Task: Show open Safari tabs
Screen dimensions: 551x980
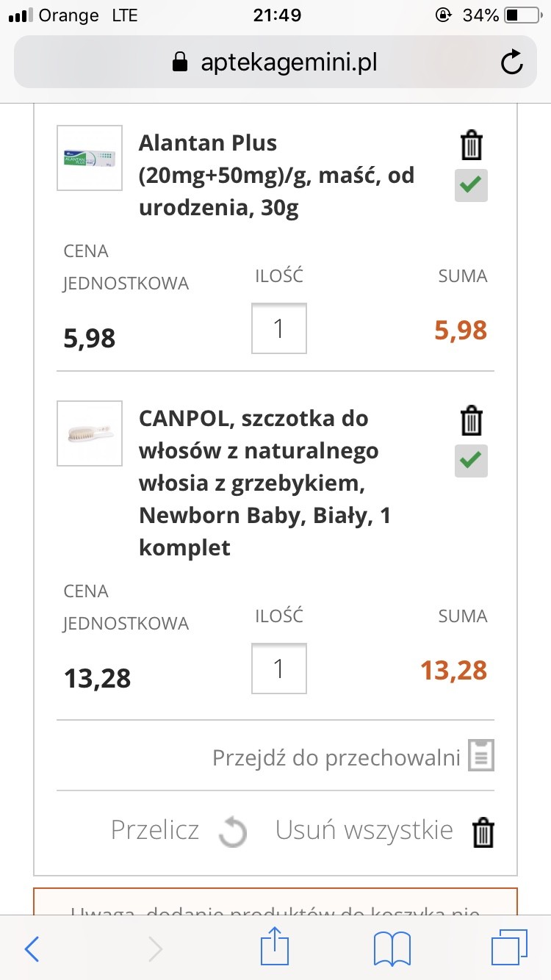Action: [x=508, y=949]
